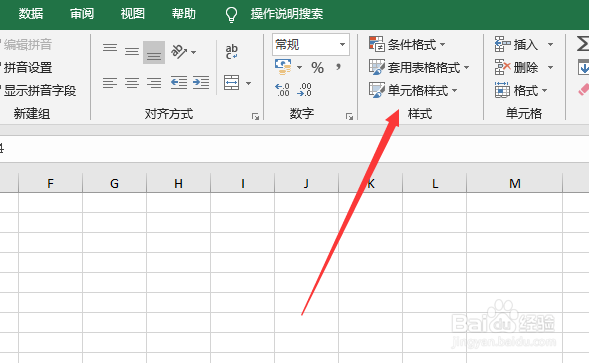Click 显示拼音字段 button
This screenshot has width=589, height=363.
click(39, 91)
